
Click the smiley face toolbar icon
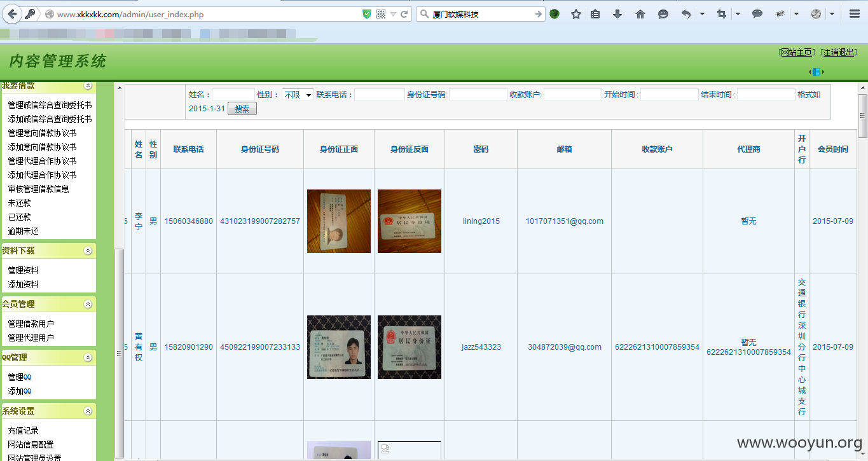pyautogui.click(x=663, y=14)
